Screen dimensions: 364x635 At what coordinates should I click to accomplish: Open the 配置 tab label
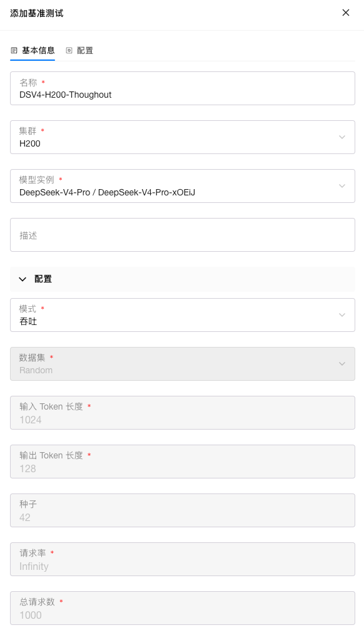tap(85, 51)
